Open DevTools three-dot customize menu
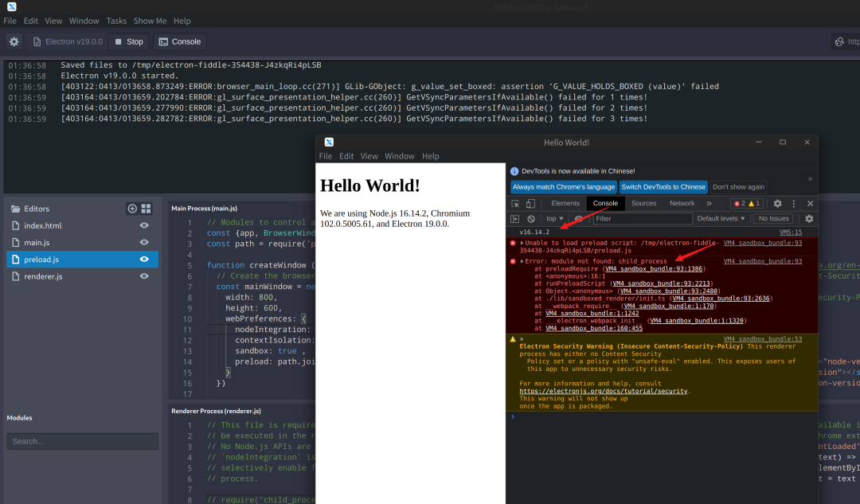Image resolution: width=860 pixels, height=504 pixels. coord(794,204)
